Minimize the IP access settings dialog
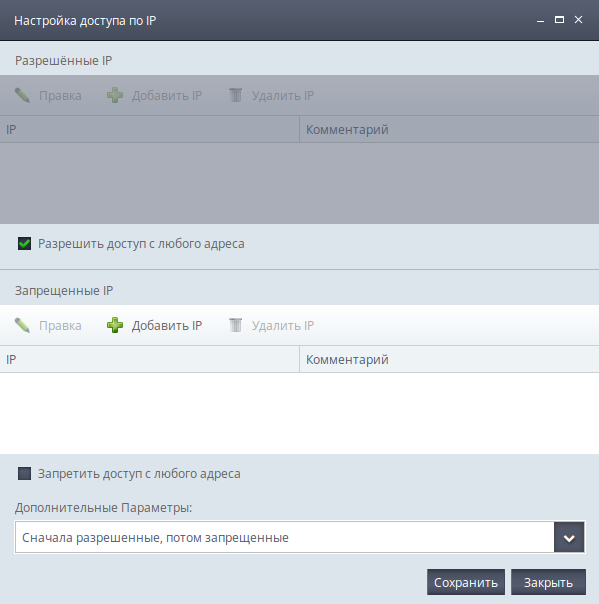 click(540, 20)
